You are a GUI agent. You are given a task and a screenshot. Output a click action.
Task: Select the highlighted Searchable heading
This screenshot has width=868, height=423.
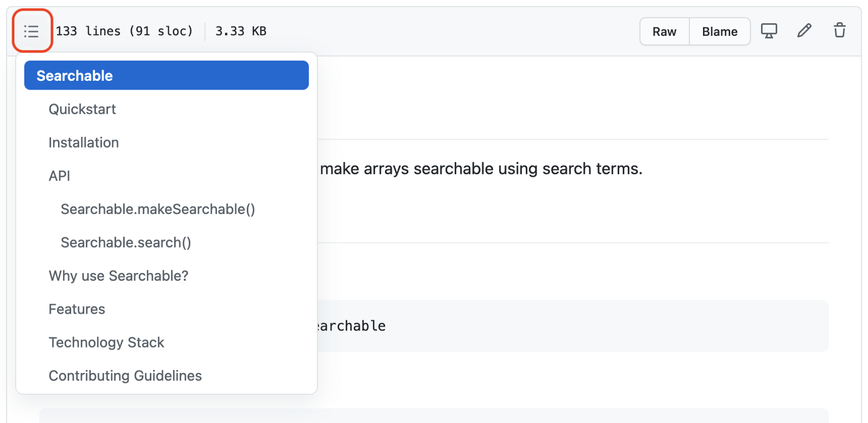tap(166, 75)
